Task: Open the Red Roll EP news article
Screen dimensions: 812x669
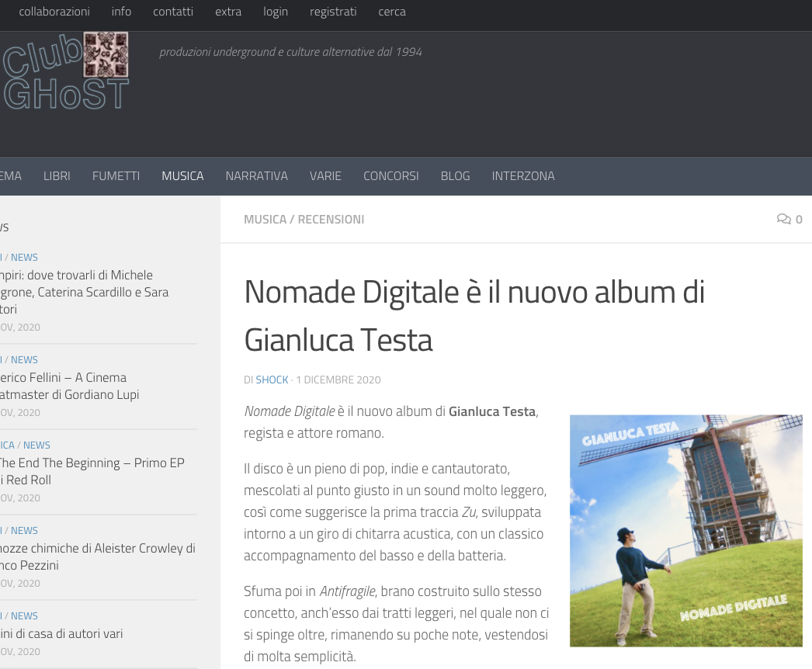Action: [92, 471]
